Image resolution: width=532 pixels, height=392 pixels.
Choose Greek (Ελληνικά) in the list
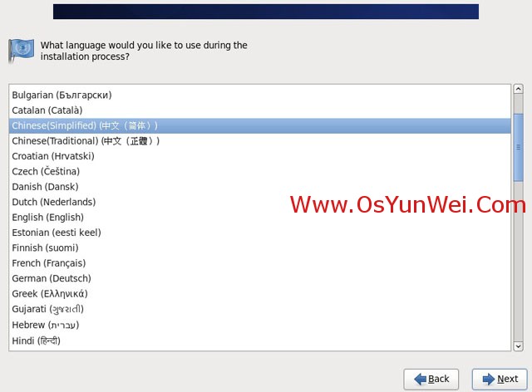click(x=49, y=294)
